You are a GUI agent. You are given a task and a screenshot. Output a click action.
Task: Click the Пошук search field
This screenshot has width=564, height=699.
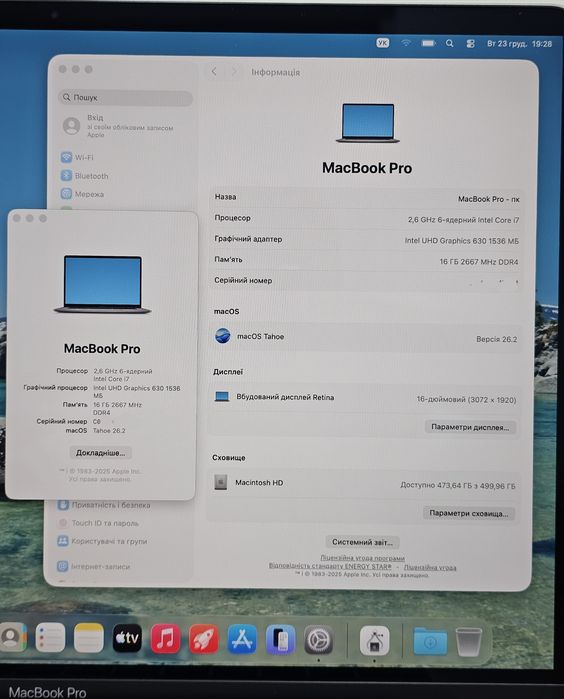click(x=125, y=98)
